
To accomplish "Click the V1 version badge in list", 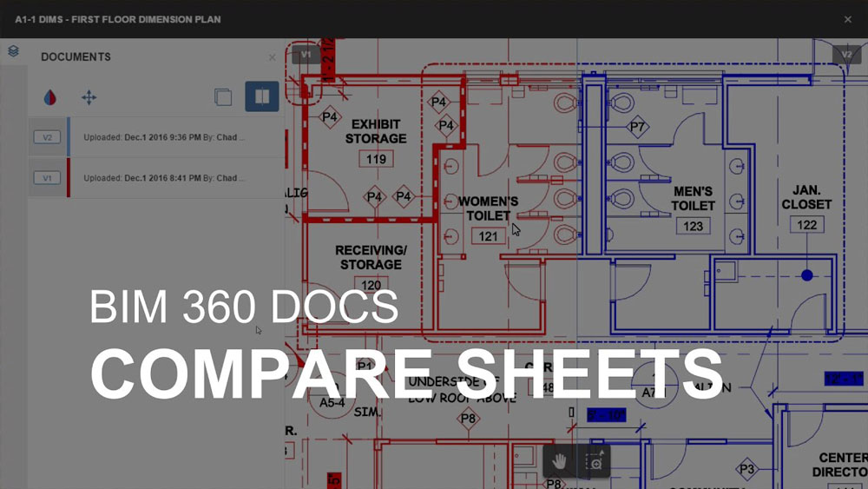I will pyautogui.click(x=47, y=178).
